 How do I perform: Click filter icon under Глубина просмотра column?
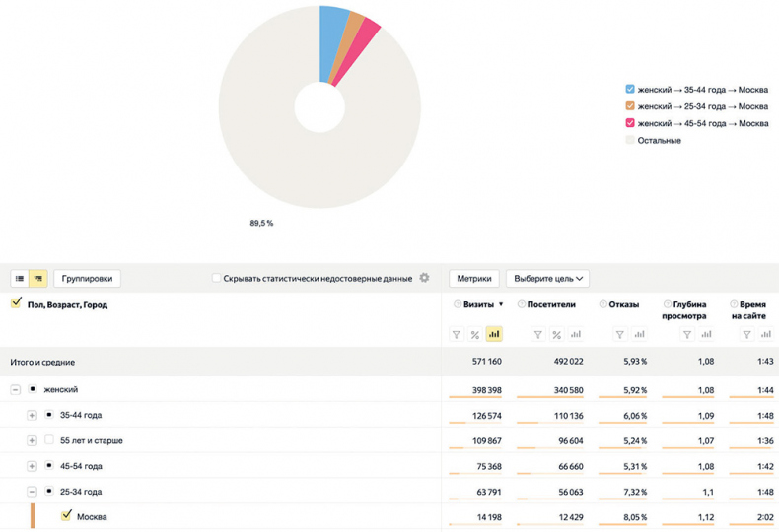[687, 335]
